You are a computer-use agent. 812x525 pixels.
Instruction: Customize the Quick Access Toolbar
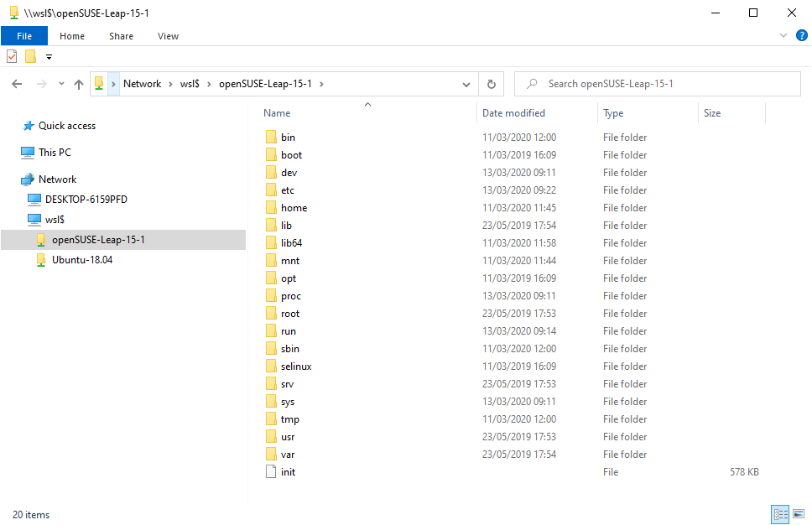[48, 56]
